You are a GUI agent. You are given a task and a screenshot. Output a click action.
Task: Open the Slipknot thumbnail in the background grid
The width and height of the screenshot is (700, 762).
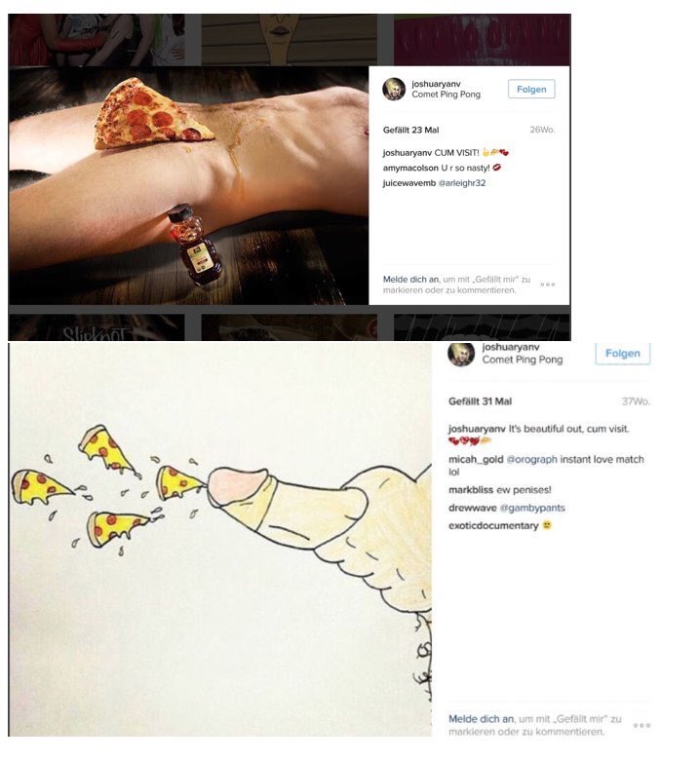click(97, 327)
